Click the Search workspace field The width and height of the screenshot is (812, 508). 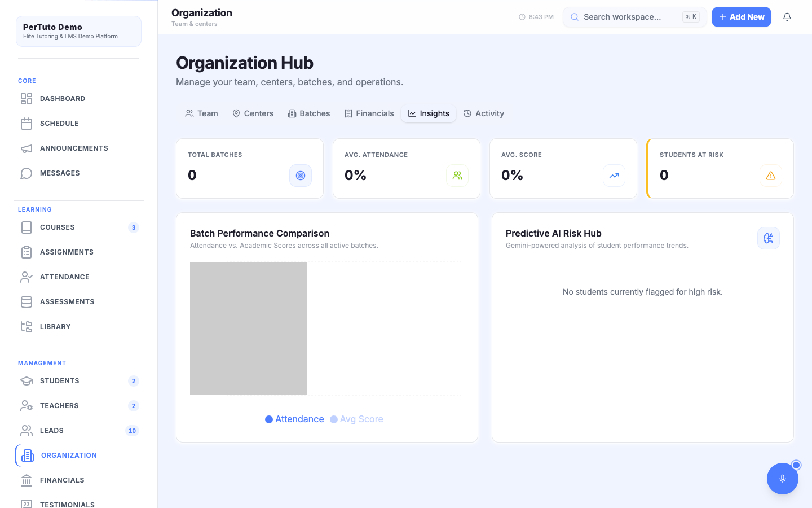click(634, 17)
